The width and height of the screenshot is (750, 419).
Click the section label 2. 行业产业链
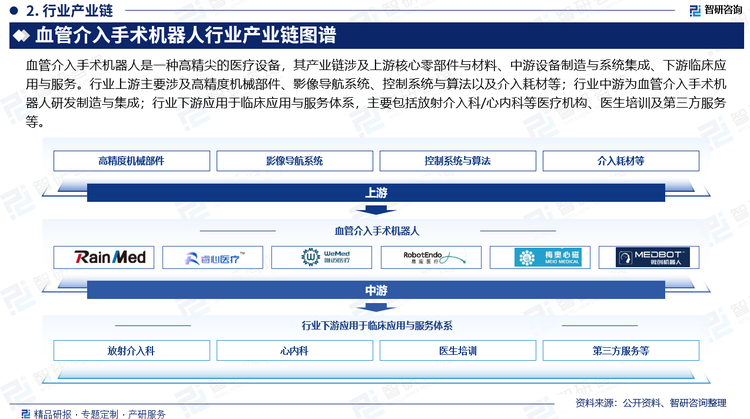[x=69, y=10]
